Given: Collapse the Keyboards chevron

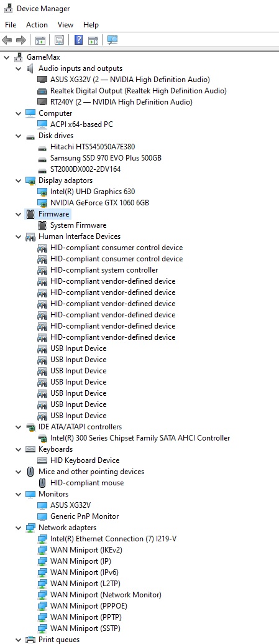Looking at the screenshot, I should tap(19, 450).
